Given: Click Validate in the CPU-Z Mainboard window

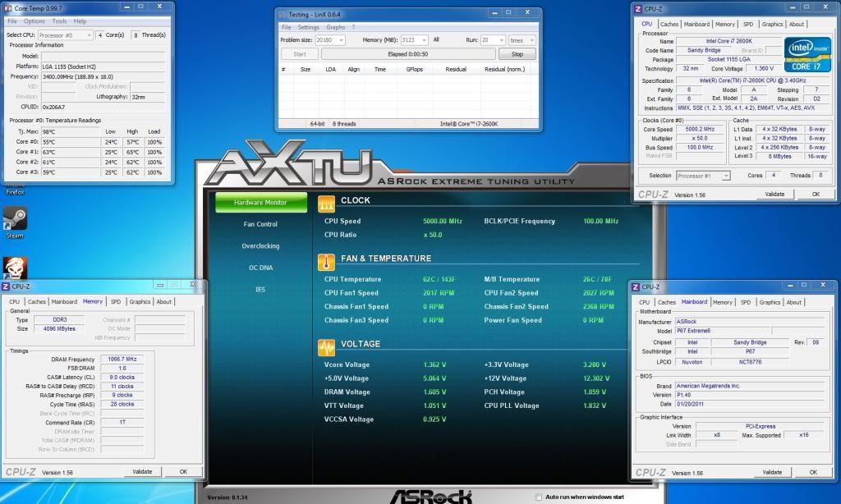Looking at the screenshot, I should pyautogui.click(x=772, y=472).
